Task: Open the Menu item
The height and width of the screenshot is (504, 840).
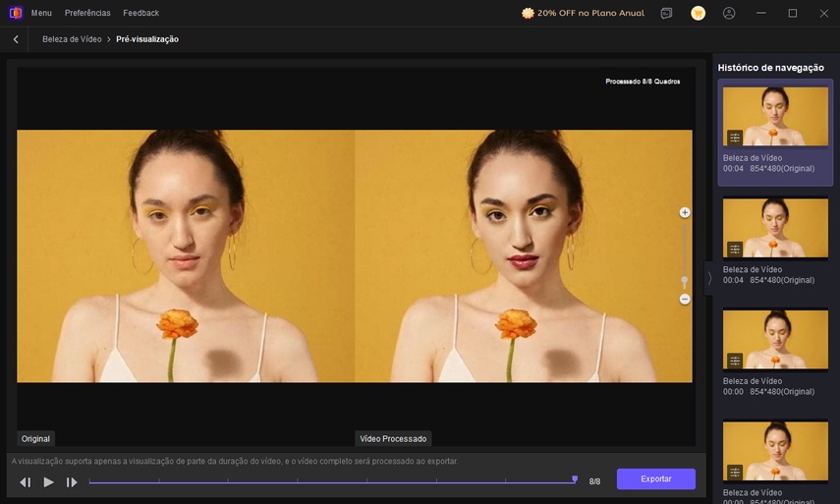Action: tap(41, 13)
